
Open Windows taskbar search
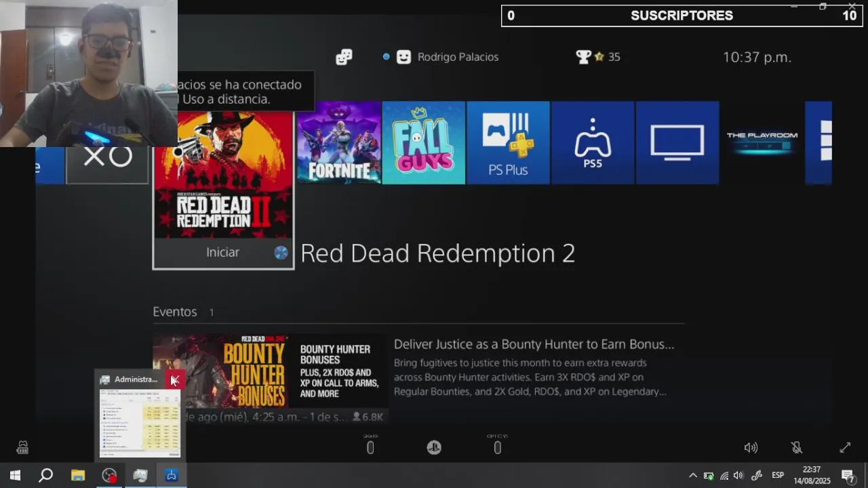(x=45, y=475)
